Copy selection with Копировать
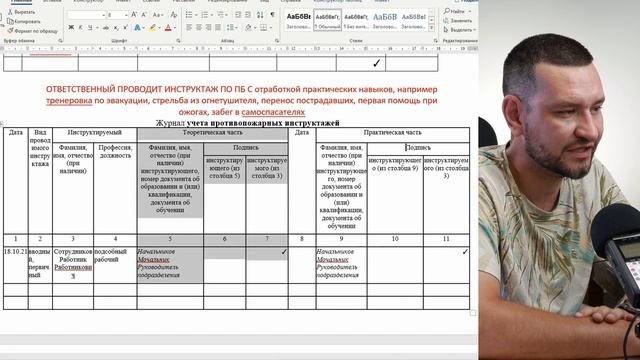The height and width of the screenshot is (360, 640). point(24,21)
